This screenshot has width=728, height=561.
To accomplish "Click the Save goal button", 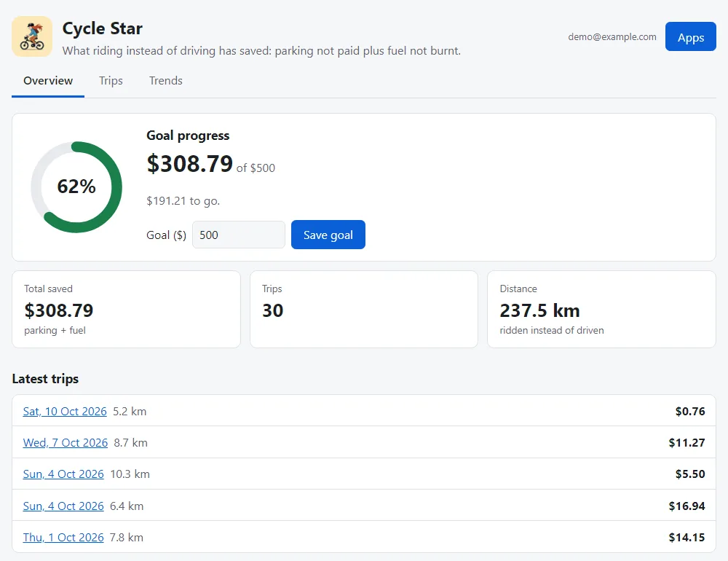I will point(328,235).
